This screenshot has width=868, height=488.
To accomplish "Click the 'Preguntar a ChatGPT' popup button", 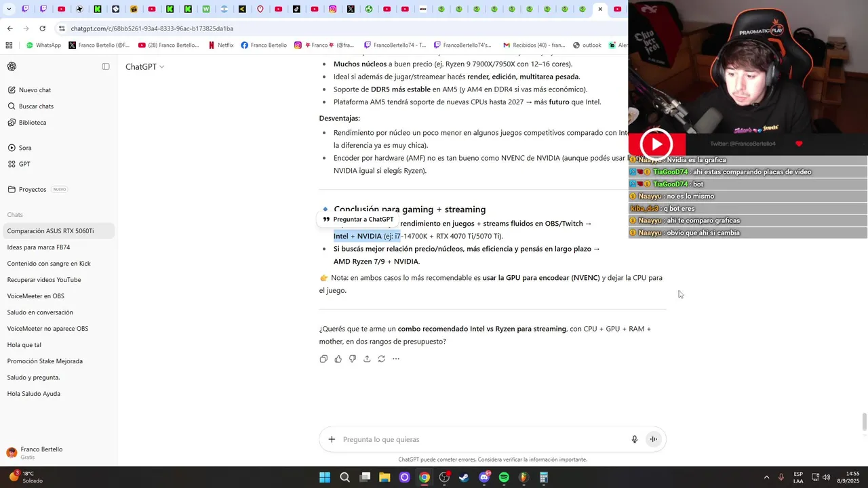I will coord(358,220).
